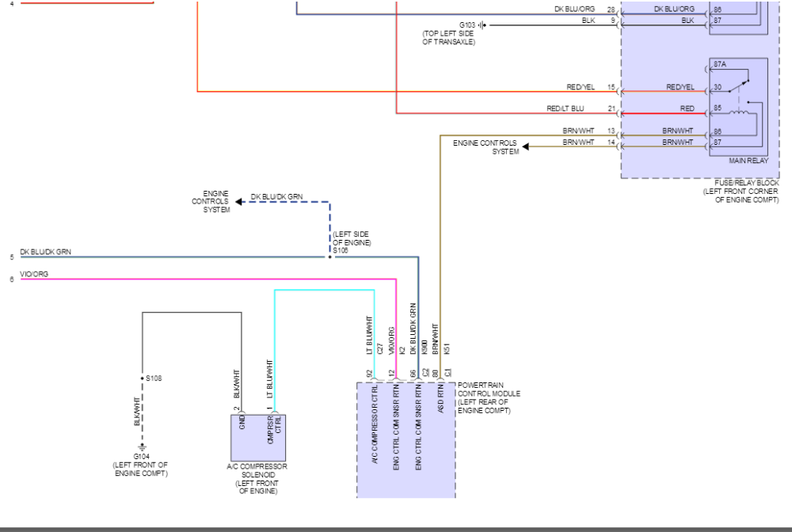Select the S105 splice dot

(x=330, y=256)
